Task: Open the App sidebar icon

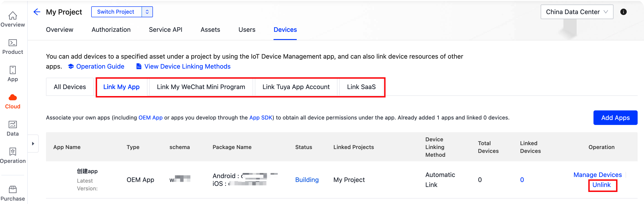Action: 13,70
